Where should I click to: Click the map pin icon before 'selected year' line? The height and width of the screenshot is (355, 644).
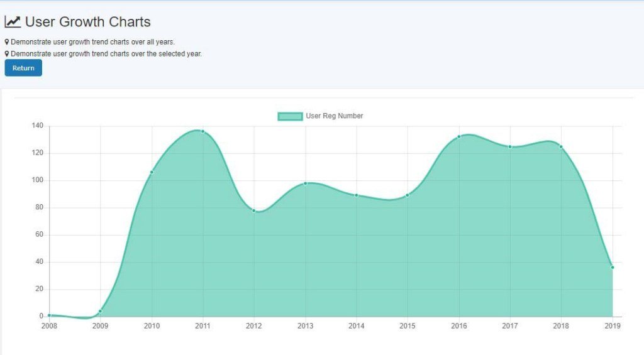pyautogui.click(x=7, y=54)
